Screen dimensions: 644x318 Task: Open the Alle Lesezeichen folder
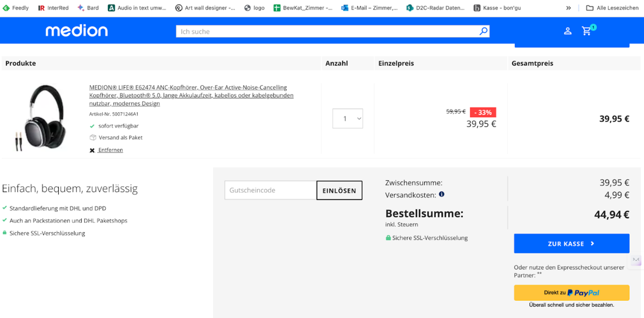[612, 8]
